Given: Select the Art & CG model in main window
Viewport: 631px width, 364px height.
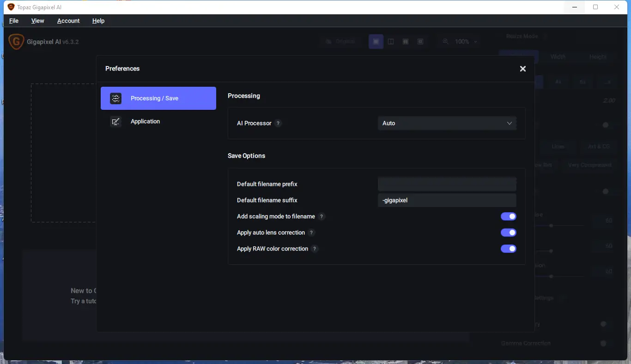Looking at the screenshot, I should (x=599, y=146).
